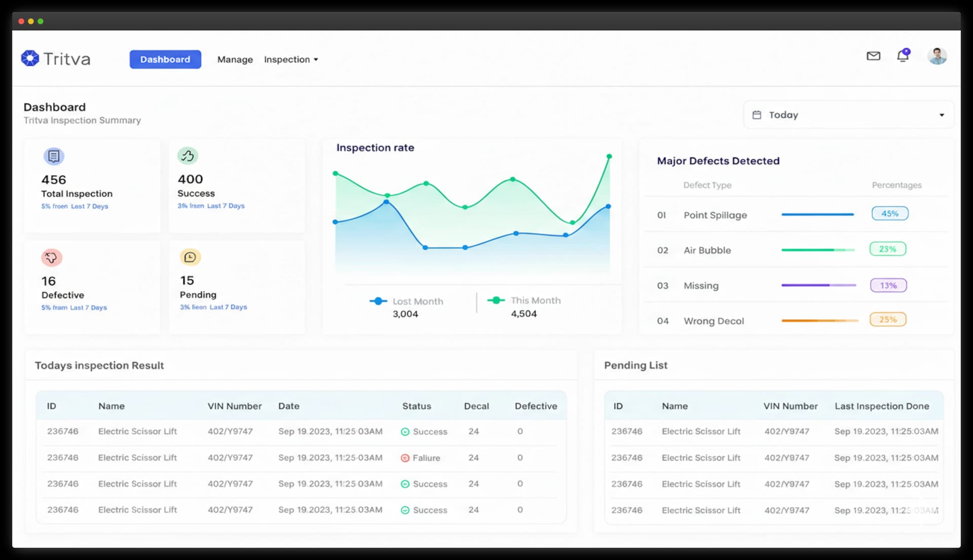Click the Defective thumbs-down icon
The width and height of the screenshot is (973, 560).
[x=51, y=257]
